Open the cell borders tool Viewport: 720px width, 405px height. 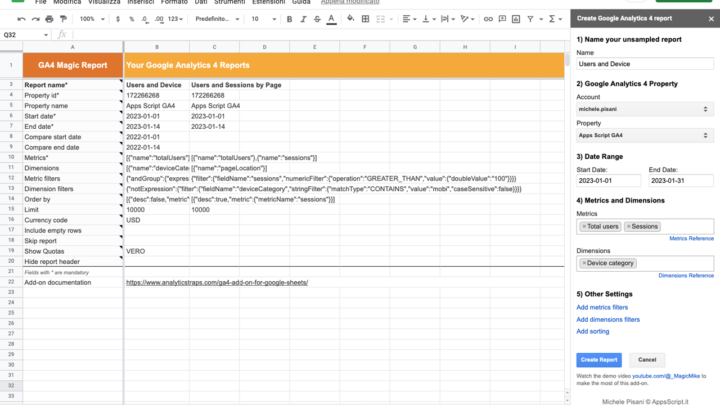pyautogui.click(x=366, y=19)
